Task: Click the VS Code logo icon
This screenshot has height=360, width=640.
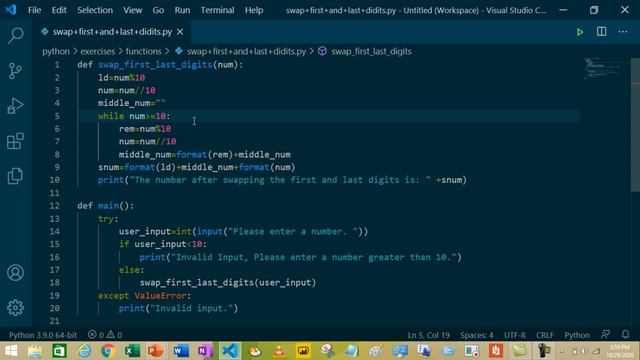Action: click(10, 9)
